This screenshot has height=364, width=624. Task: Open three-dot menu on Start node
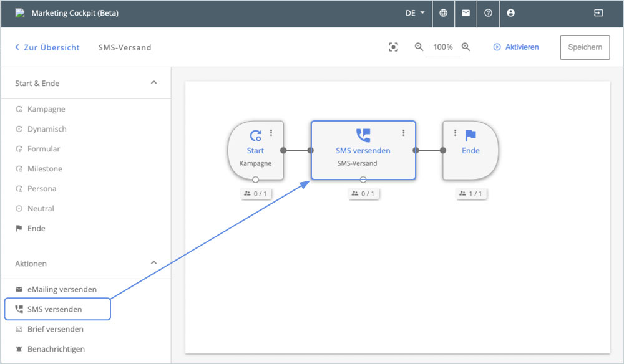271,133
